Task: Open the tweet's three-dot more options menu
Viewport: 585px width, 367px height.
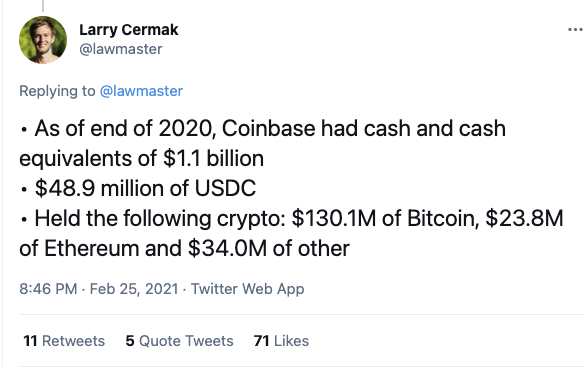Action: click(x=576, y=29)
